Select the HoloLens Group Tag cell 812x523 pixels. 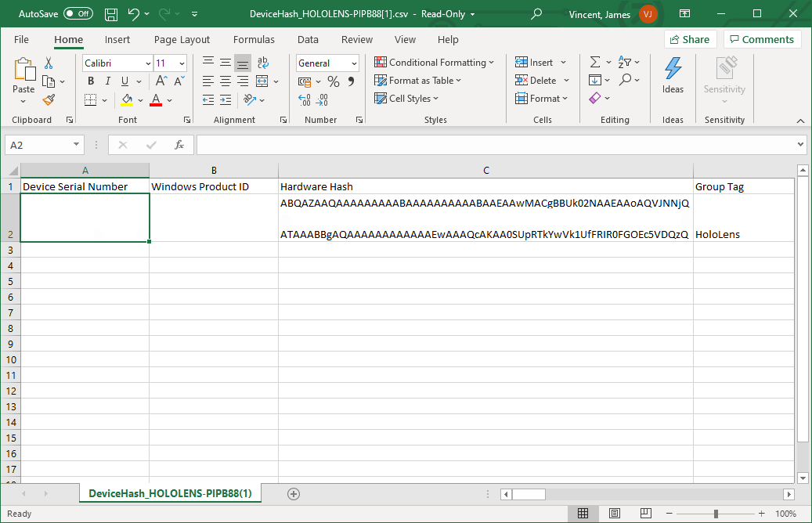coord(744,218)
